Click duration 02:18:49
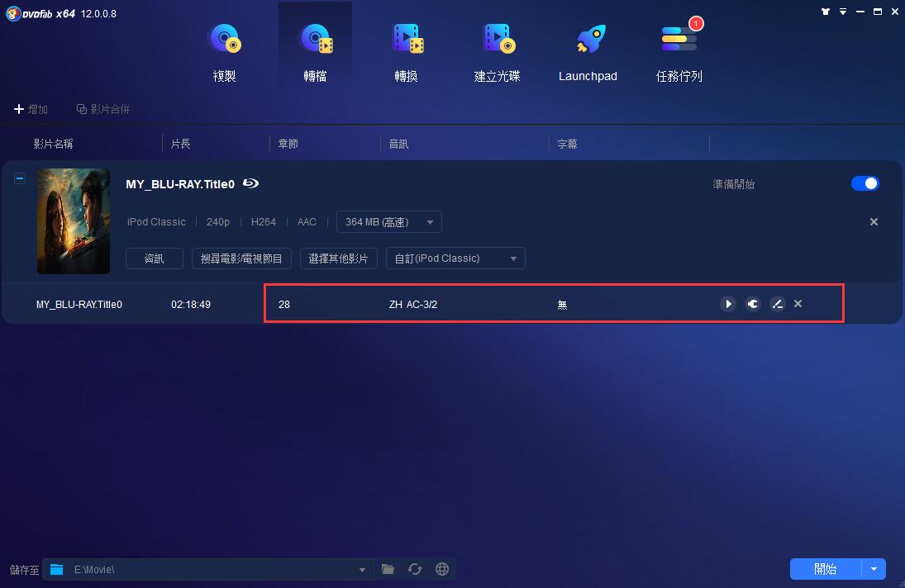This screenshot has height=588, width=905. click(x=190, y=305)
